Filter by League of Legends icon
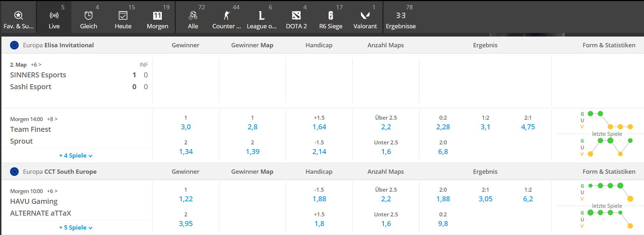 (x=262, y=15)
